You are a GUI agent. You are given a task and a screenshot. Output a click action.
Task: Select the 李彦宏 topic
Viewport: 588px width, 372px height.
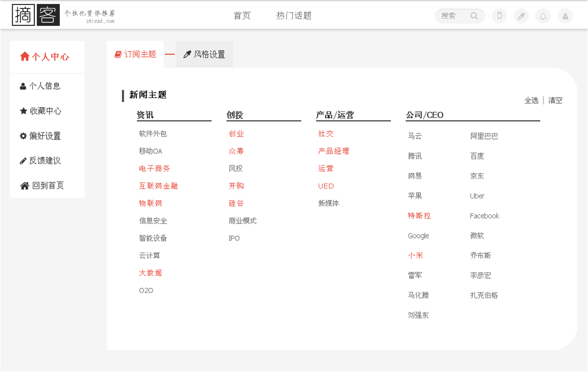click(481, 275)
